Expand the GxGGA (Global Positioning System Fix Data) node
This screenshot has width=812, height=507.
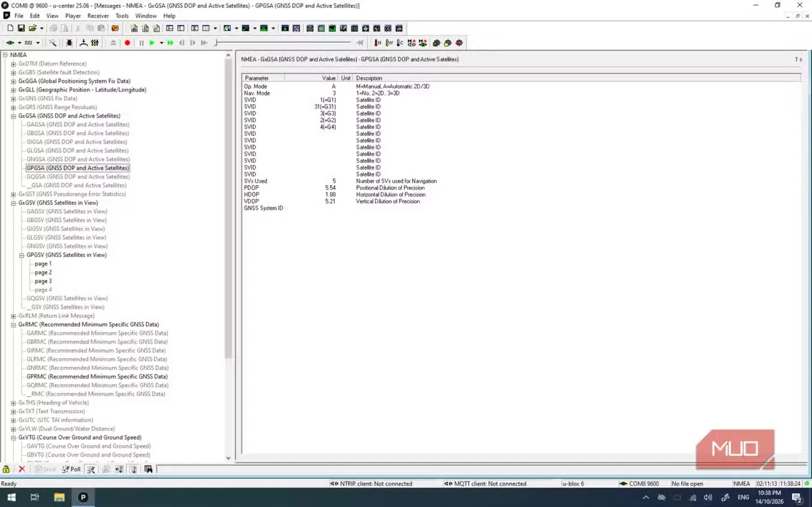pyautogui.click(x=13, y=81)
